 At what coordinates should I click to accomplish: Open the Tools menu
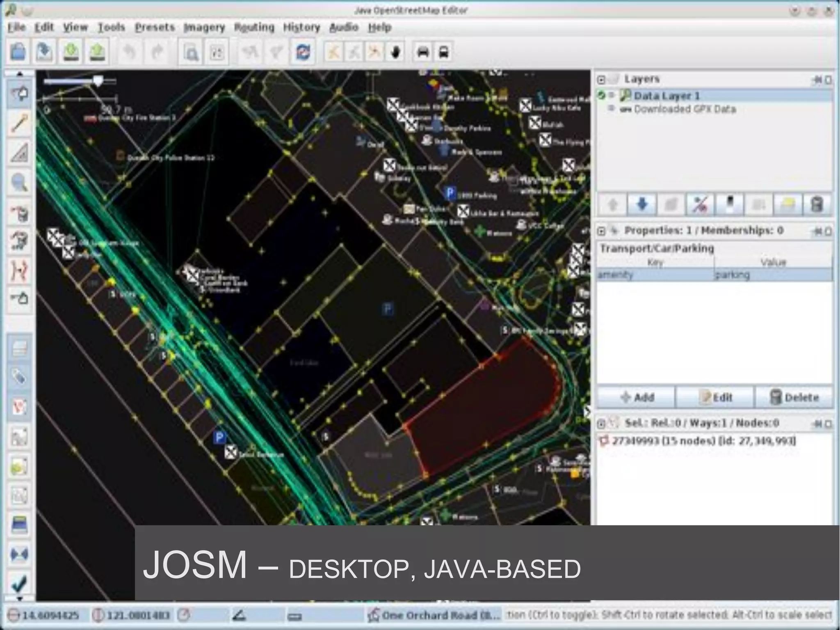(x=111, y=27)
